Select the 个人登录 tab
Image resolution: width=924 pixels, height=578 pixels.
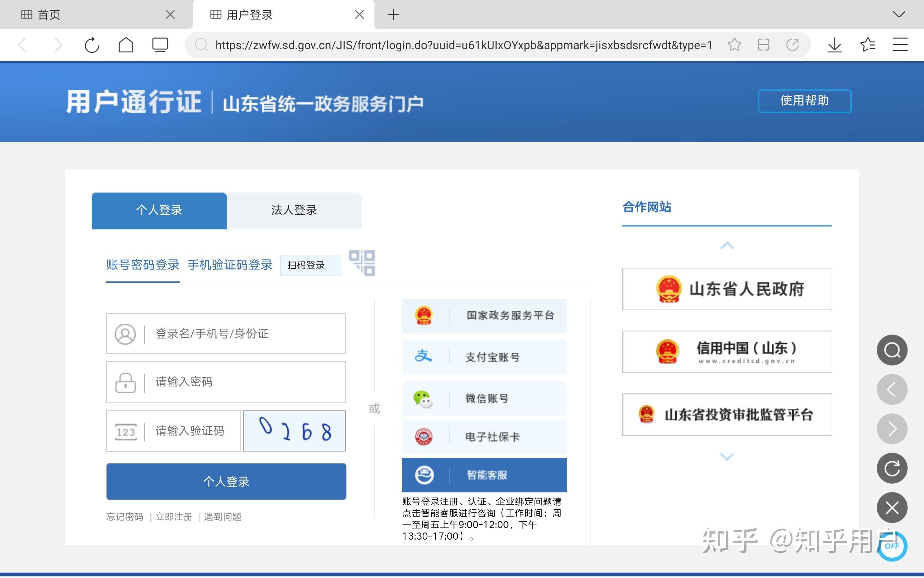159,211
